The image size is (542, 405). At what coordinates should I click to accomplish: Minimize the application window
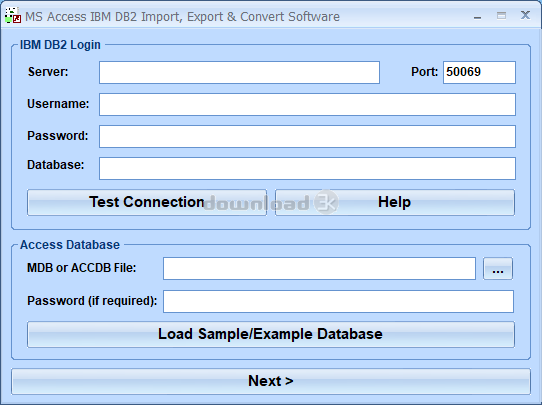coord(477,17)
